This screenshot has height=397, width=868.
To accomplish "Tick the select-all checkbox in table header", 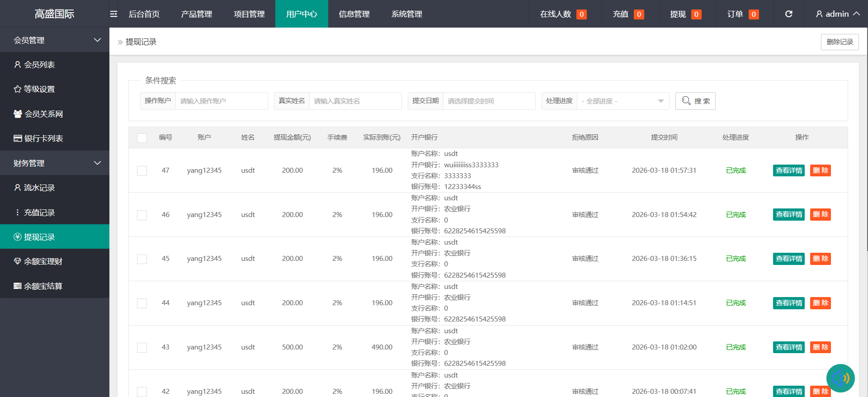I will [142, 138].
